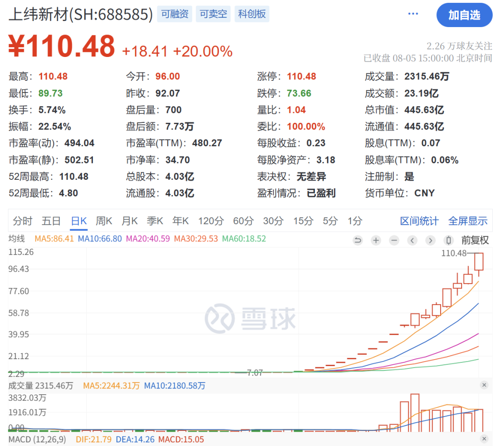Click the MA30:29.53 moving average label
The image size is (504, 446).
pos(196,239)
